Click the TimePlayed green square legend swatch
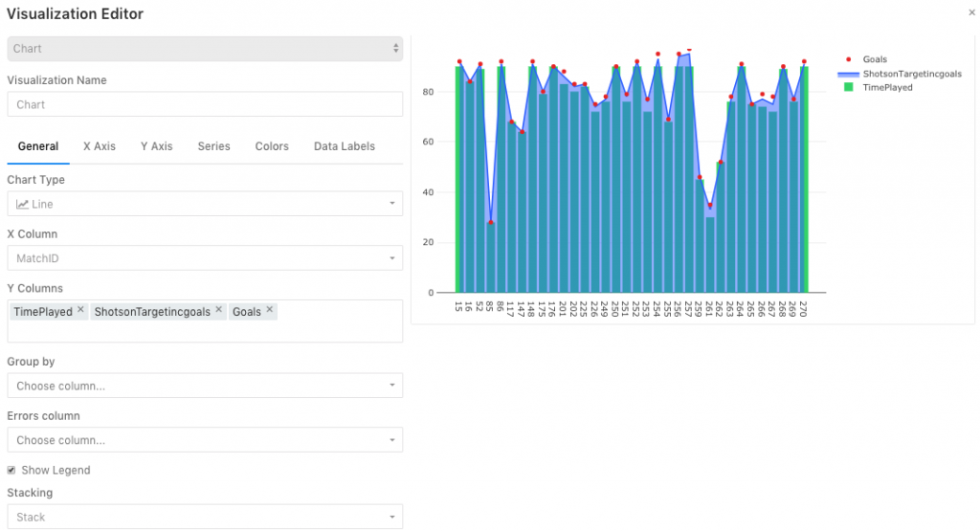 tap(848, 87)
